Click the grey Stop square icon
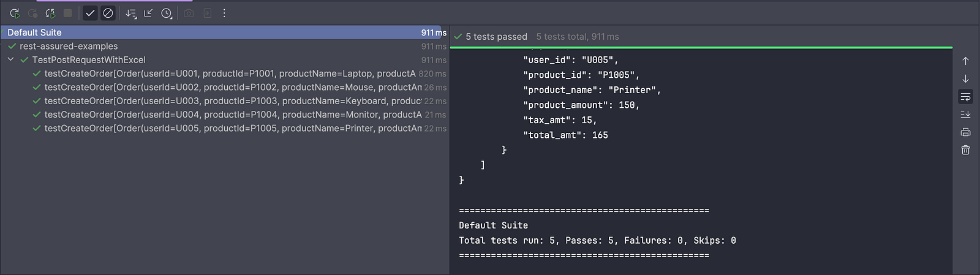Image resolution: width=980 pixels, height=275 pixels. pyautogui.click(x=68, y=13)
